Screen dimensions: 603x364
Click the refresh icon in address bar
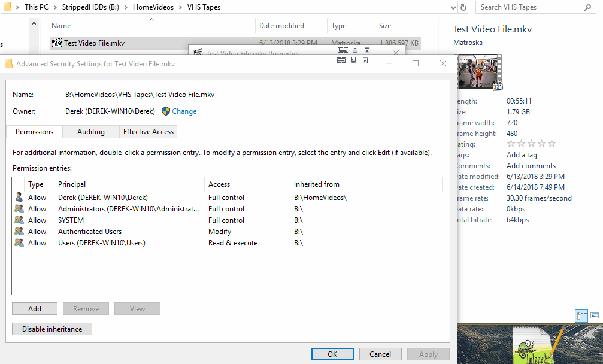click(x=463, y=7)
